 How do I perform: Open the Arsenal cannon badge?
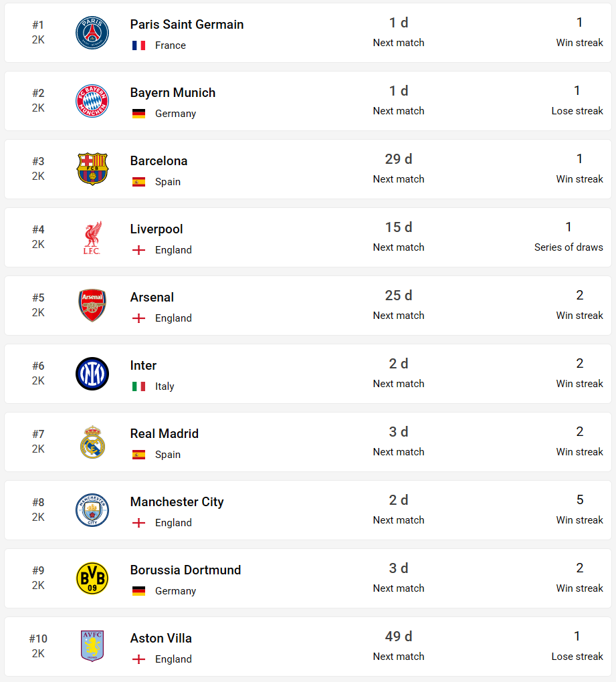[92, 306]
